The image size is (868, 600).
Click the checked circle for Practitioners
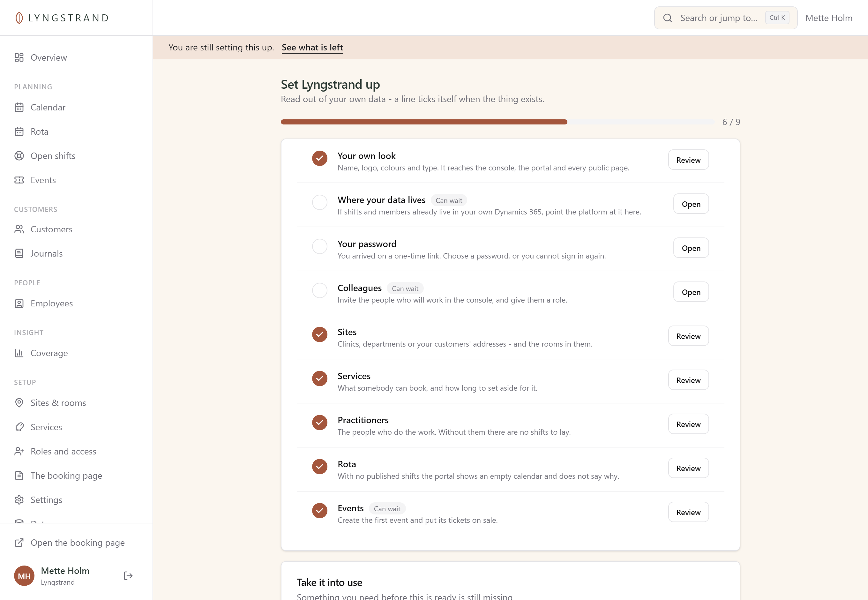pos(320,423)
